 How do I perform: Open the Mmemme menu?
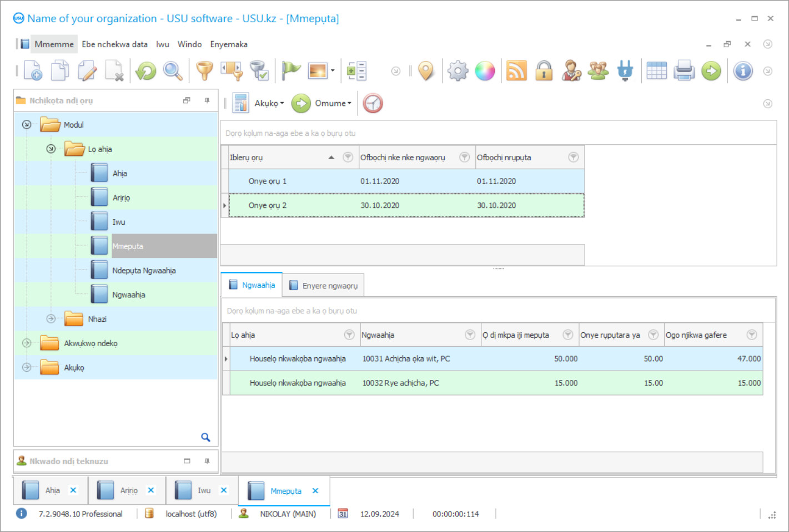tap(54, 44)
